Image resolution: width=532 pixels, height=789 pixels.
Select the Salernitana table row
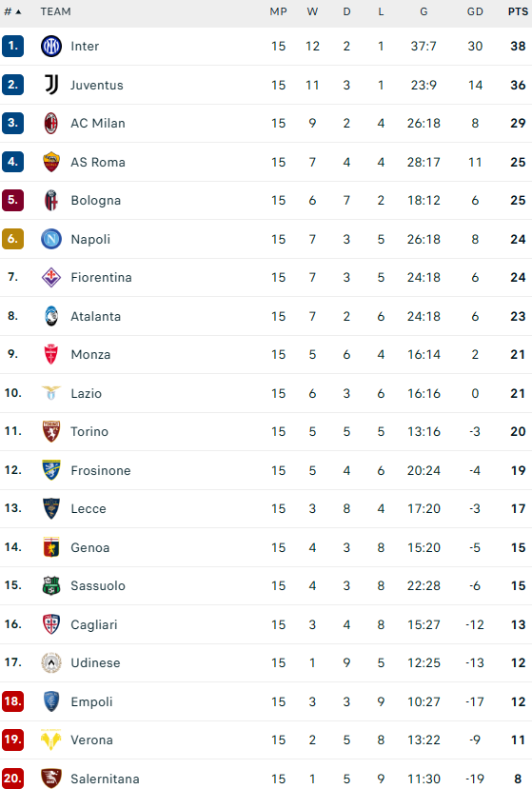[266, 778]
